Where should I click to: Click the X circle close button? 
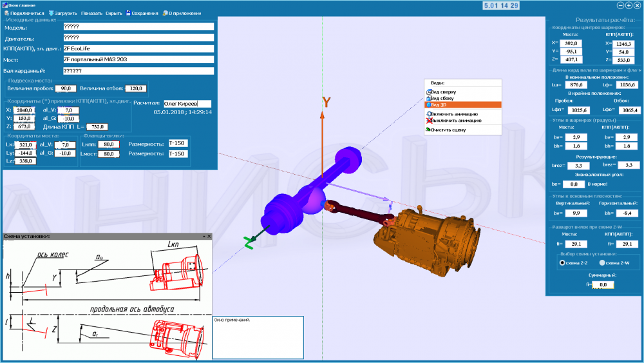pos(637,5)
